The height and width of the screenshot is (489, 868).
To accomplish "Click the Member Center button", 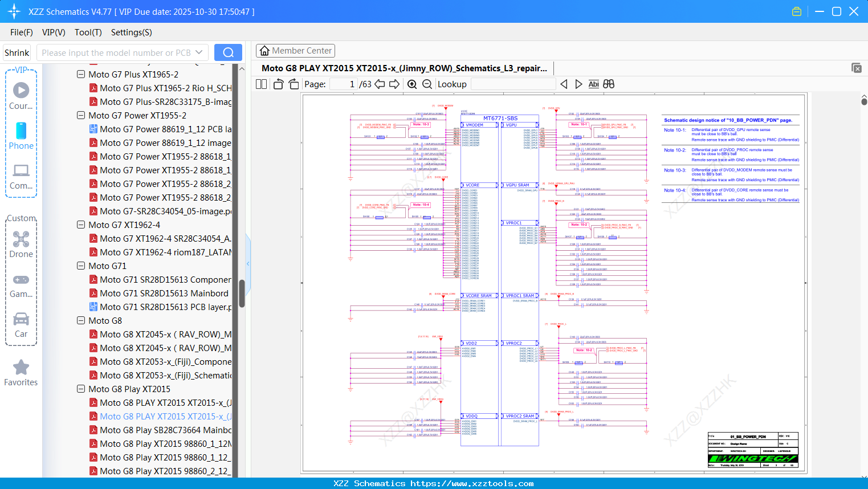I will [x=295, y=51].
